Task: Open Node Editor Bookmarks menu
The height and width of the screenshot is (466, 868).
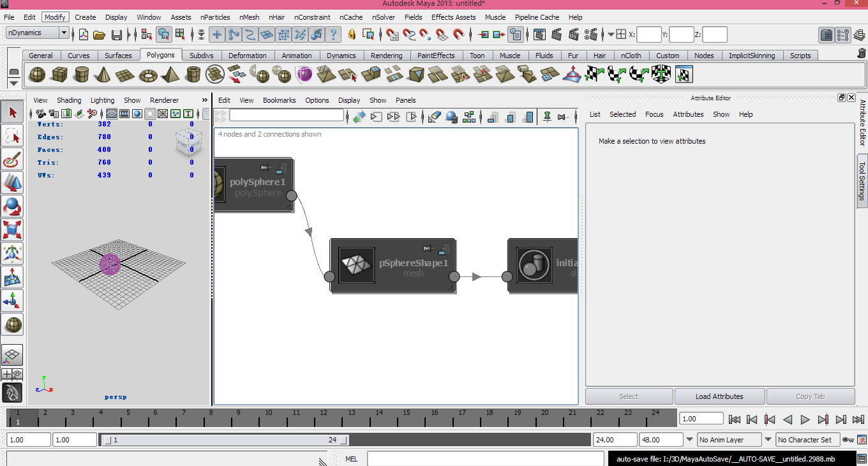Action: 279,100
